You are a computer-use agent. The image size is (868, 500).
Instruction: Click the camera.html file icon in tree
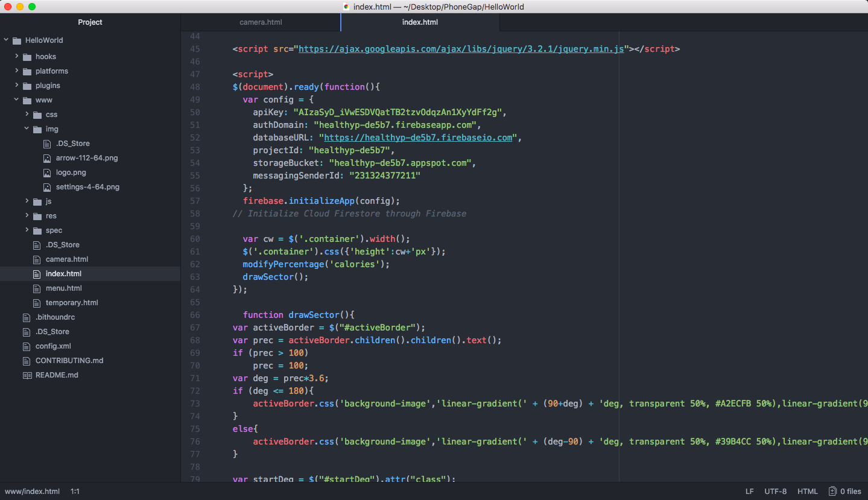37,259
